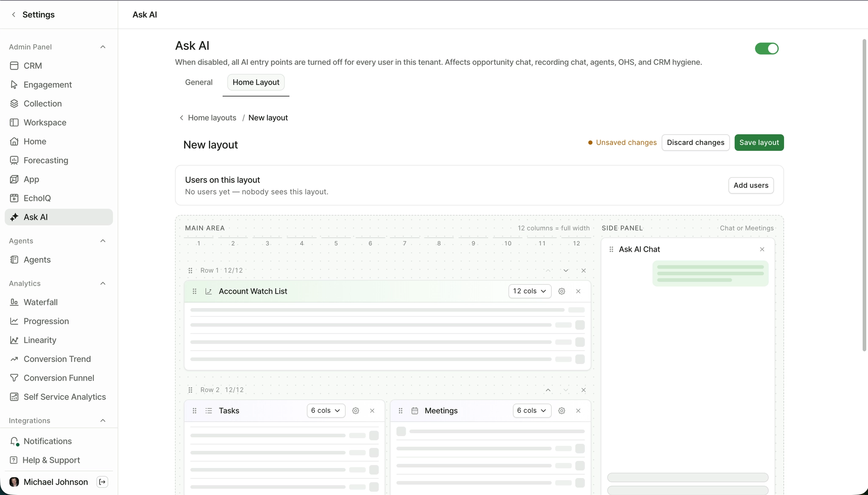The height and width of the screenshot is (495, 868).
Task: Navigate to Home layouts breadcrumb
Action: [x=212, y=118]
